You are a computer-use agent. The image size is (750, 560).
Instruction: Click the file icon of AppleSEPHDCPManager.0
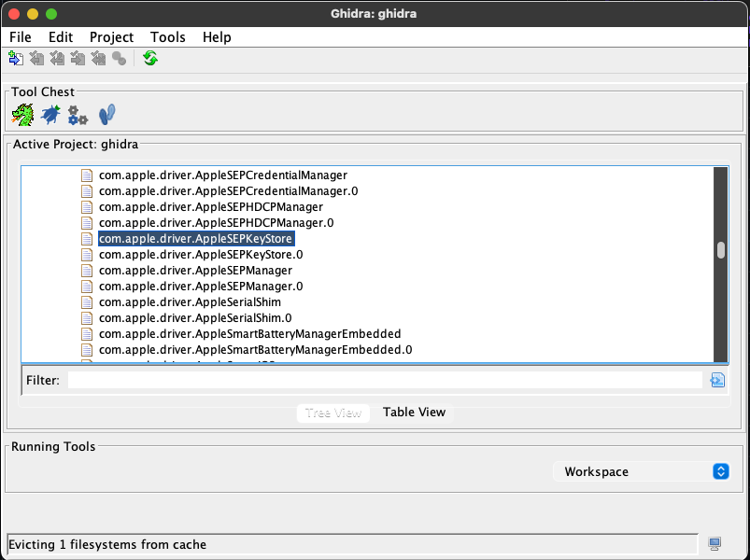pos(87,223)
